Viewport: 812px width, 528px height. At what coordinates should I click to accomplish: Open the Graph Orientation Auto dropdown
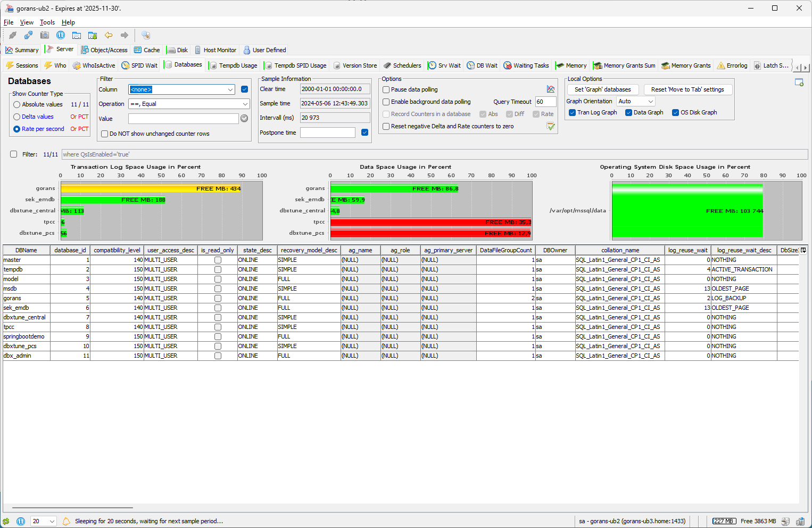(635, 101)
